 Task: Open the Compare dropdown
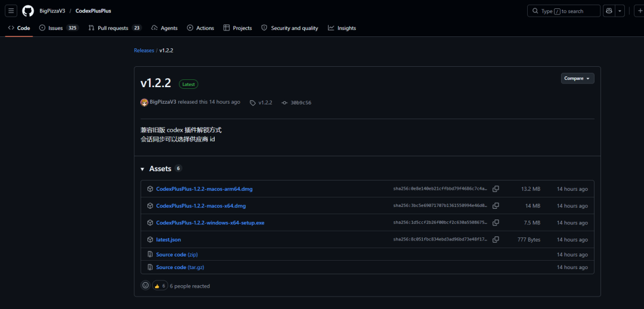[x=577, y=78]
